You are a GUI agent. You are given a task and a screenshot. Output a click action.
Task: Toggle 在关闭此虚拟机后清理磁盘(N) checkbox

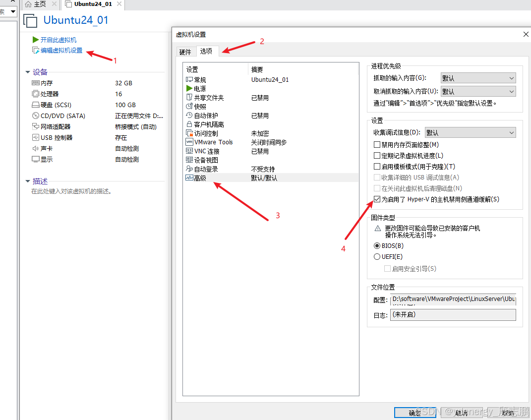point(377,188)
